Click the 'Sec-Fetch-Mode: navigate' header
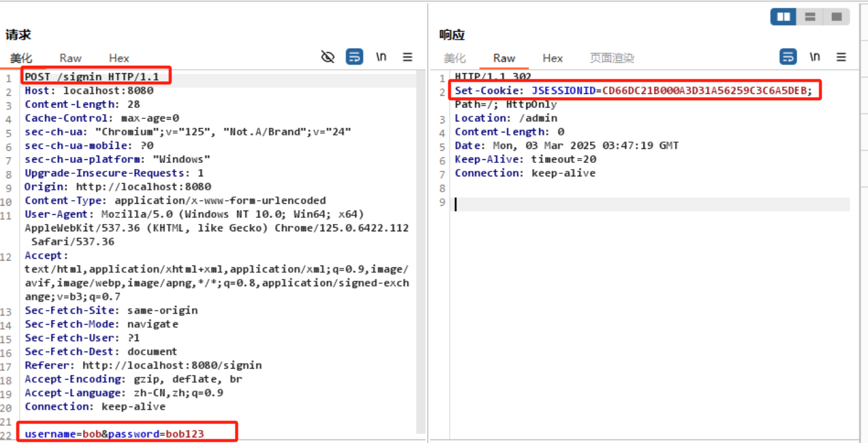The image size is (868, 443). pyautogui.click(x=101, y=324)
